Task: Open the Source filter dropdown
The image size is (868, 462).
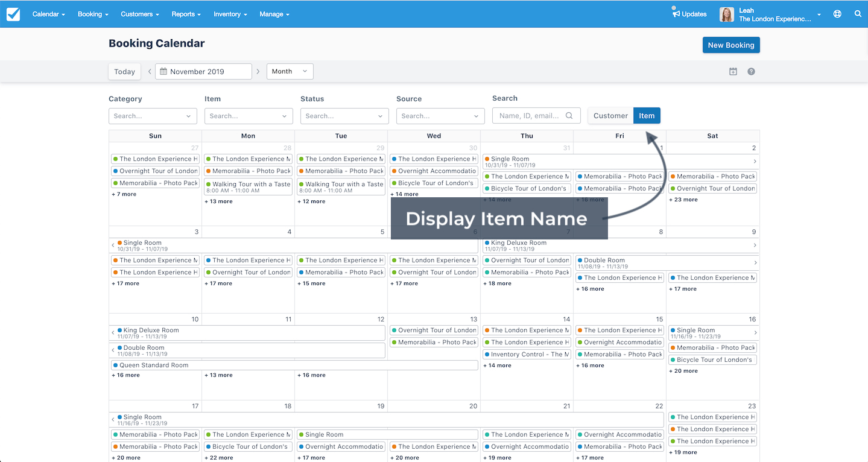Action: 440,116
